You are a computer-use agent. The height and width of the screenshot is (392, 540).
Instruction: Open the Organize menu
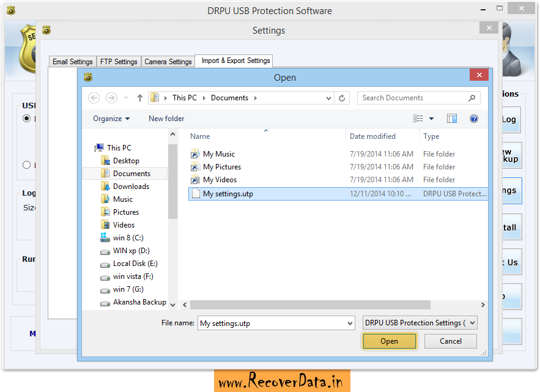click(x=111, y=119)
